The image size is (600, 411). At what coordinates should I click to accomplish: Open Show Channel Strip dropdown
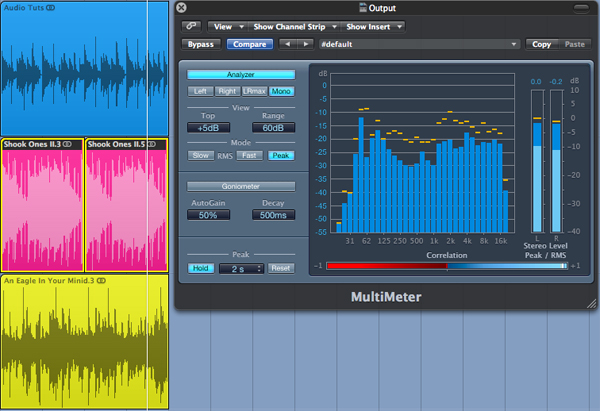tap(294, 27)
